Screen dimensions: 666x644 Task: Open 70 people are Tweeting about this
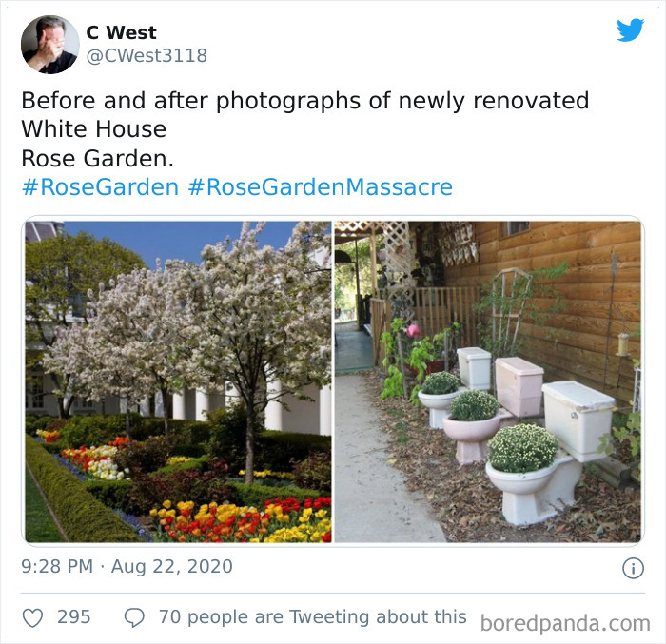point(313,616)
